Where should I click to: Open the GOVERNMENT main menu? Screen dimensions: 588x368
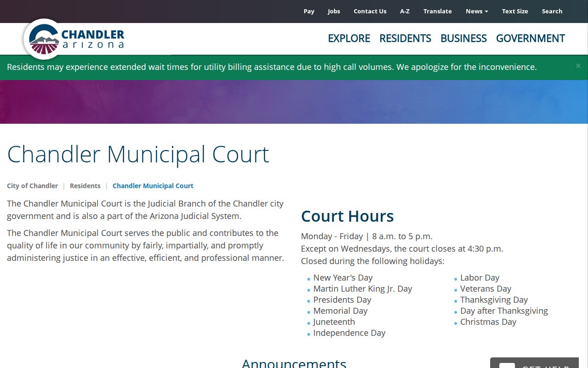(x=531, y=38)
